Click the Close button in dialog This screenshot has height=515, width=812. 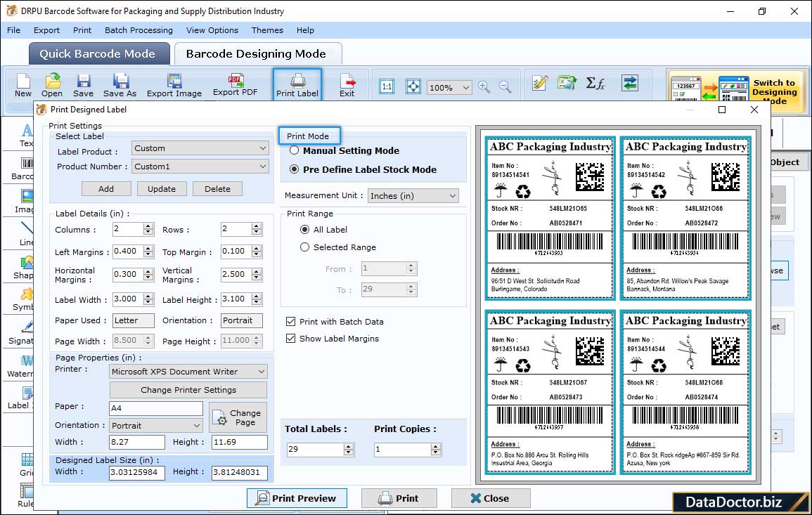point(491,498)
